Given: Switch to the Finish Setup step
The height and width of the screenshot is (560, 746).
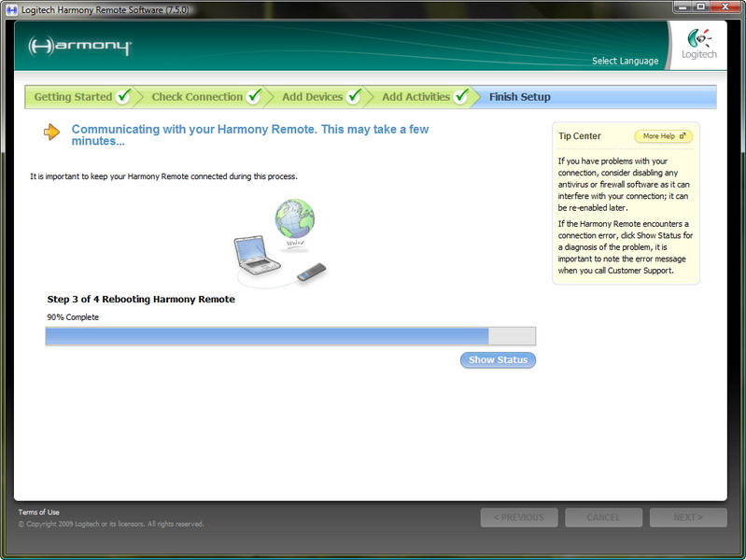Looking at the screenshot, I should click(x=520, y=97).
